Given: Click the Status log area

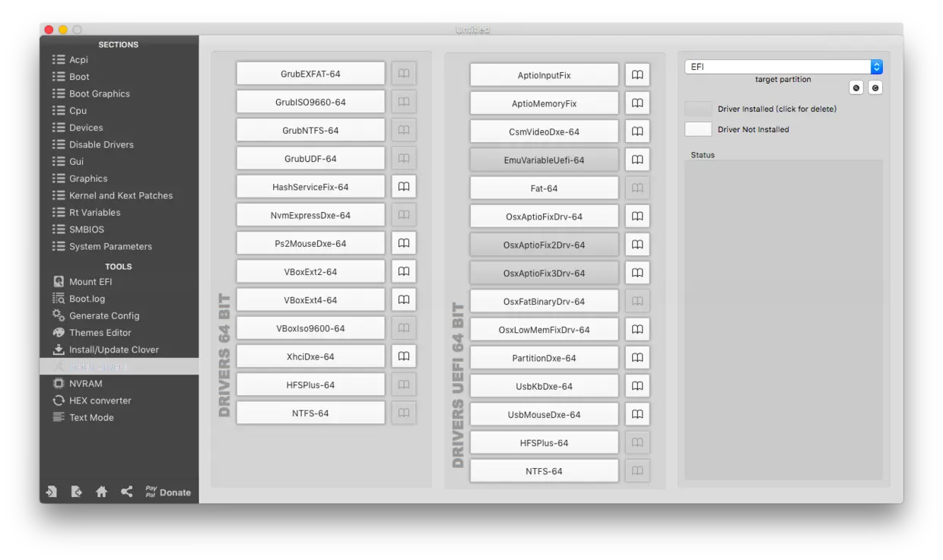Looking at the screenshot, I should click(x=783, y=320).
